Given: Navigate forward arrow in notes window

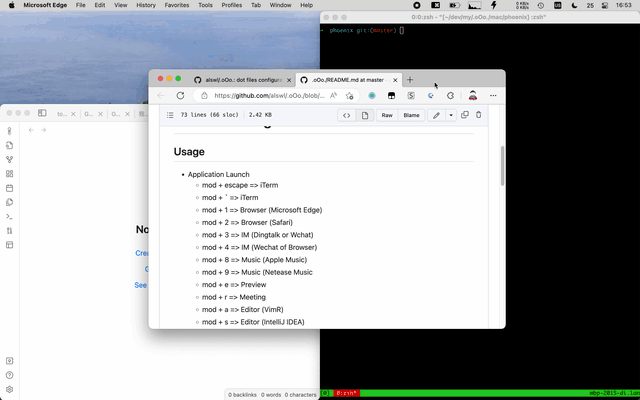Looking at the screenshot, I should (x=44, y=130).
